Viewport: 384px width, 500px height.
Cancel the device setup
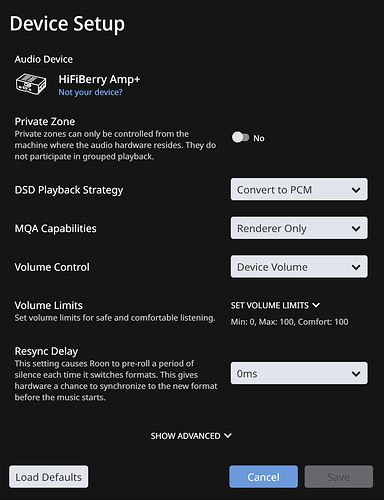coord(263,477)
